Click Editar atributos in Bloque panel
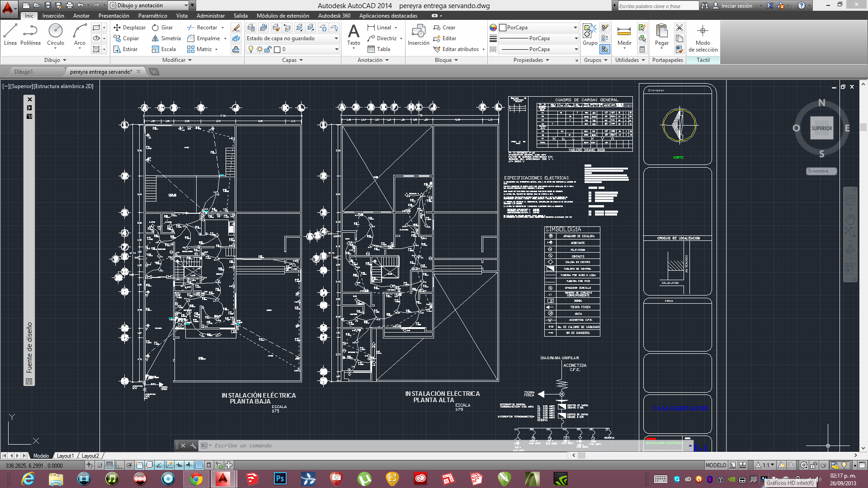This screenshot has width=868, height=488. click(x=456, y=49)
